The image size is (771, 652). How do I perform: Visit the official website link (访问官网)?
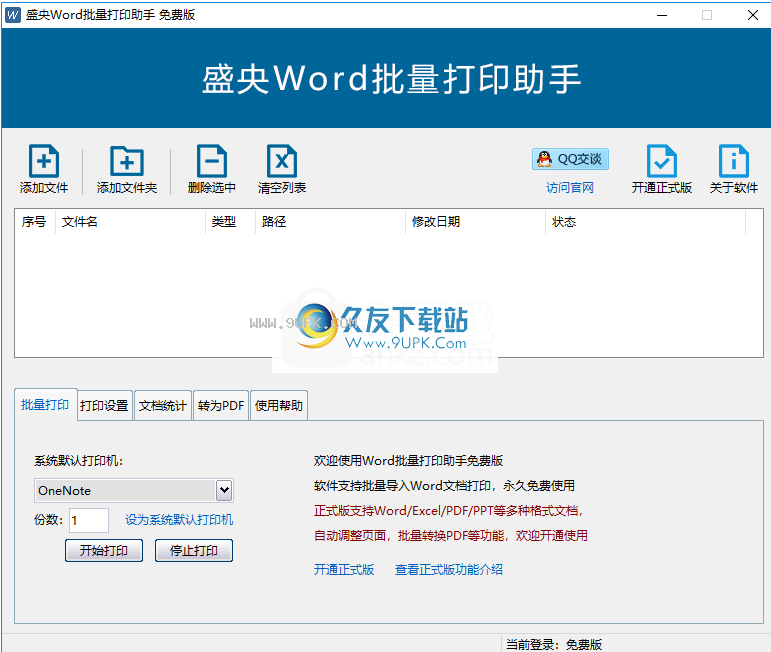click(570, 187)
